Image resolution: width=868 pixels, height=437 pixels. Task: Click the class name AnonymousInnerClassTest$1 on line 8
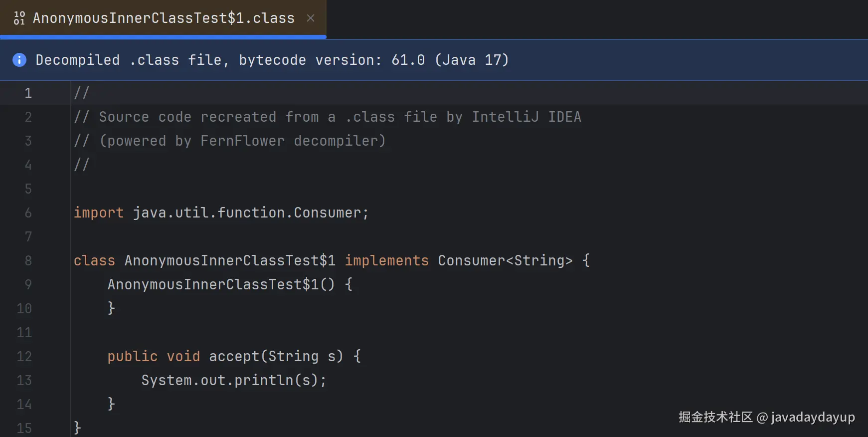tap(229, 260)
